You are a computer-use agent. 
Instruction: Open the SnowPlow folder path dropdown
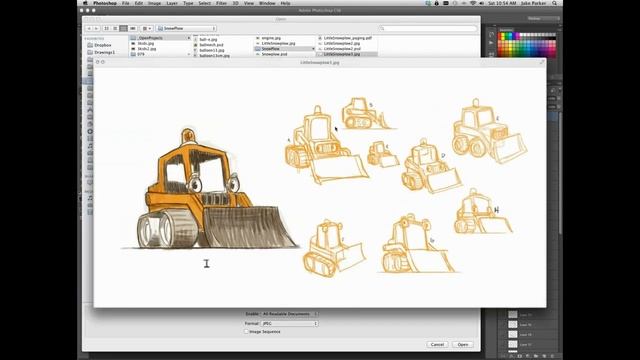click(x=186, y=29)
